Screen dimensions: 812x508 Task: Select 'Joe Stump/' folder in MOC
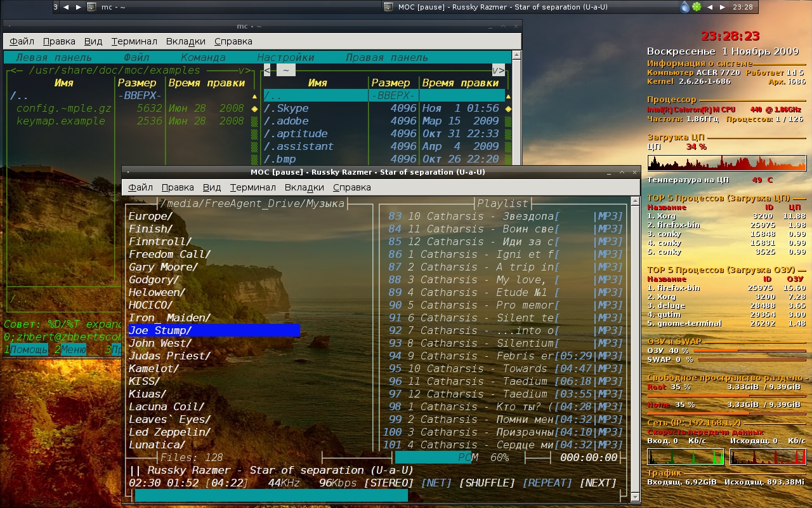(214, 330)
